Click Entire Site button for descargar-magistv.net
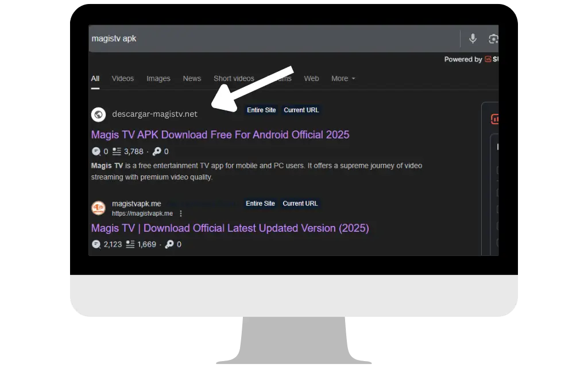588x368 pixels. pos(261,110)
